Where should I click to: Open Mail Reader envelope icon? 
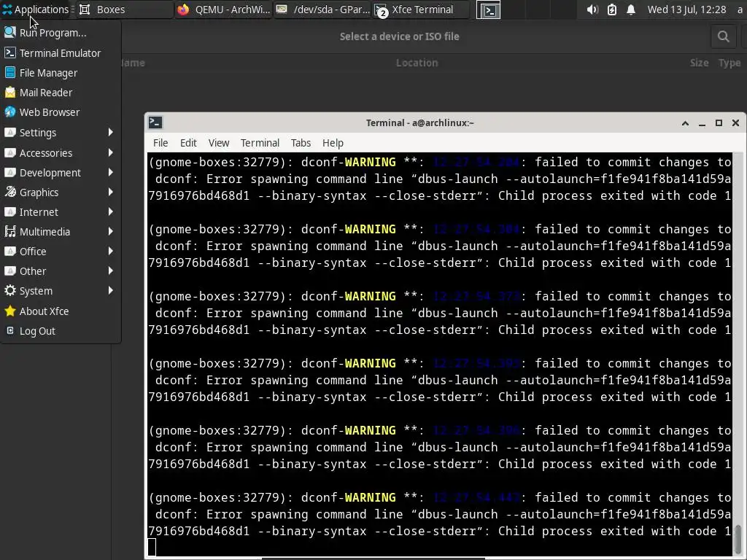pos(9,93)
